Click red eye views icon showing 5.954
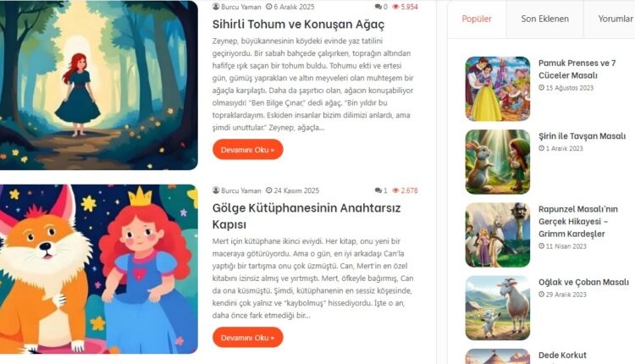 point(395,7)
